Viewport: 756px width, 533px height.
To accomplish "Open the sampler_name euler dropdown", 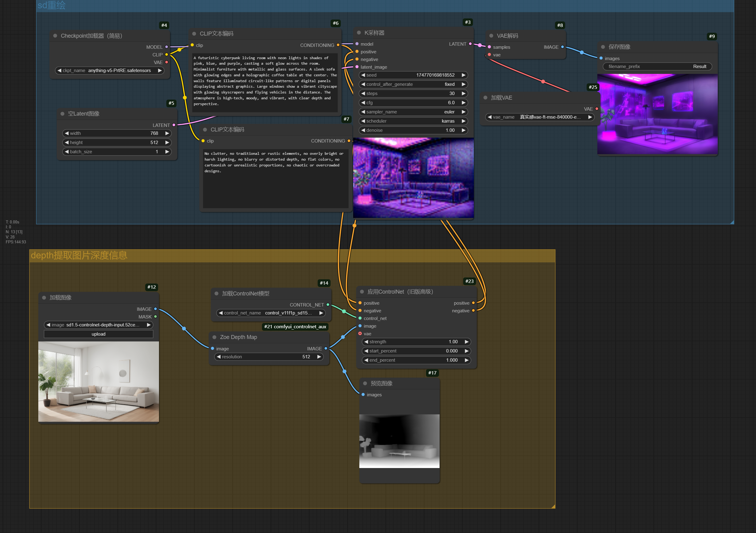I will click(413, 112).
